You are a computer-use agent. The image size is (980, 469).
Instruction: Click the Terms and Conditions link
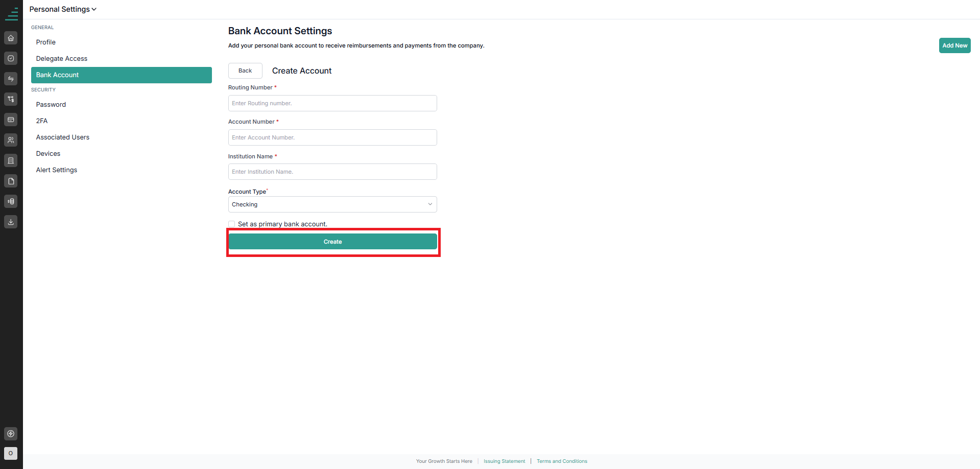562,461
